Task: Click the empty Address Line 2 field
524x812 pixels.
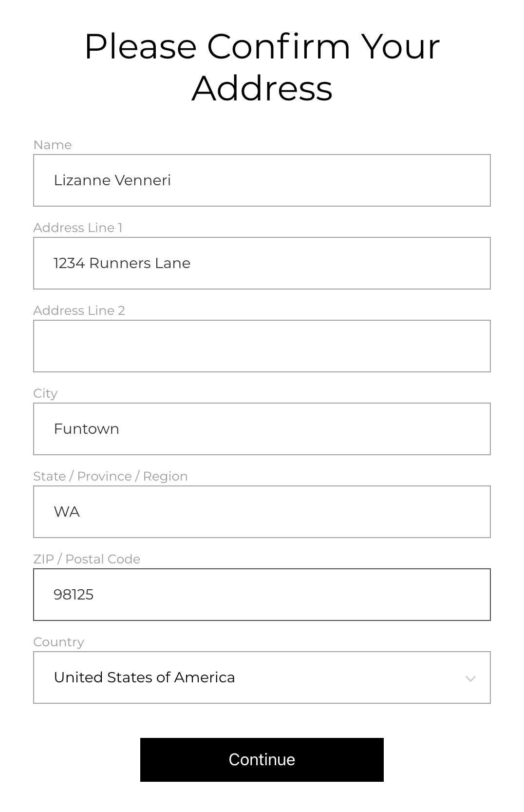Action: point(262,346)
